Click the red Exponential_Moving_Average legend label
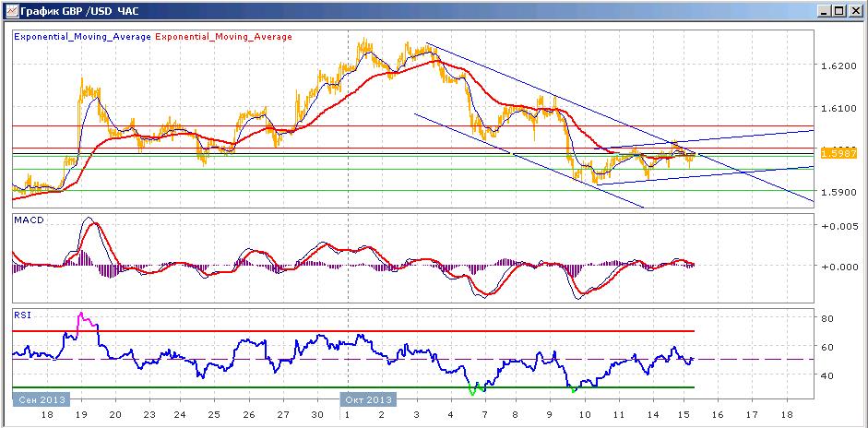 (x=223, y=37)
